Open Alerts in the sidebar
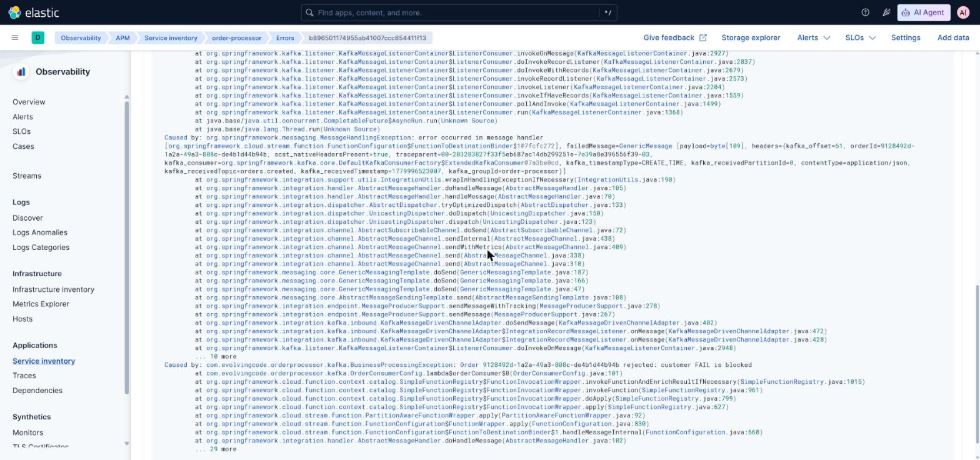Viewport: 980px width, 460px height. (x=22, y=117)
